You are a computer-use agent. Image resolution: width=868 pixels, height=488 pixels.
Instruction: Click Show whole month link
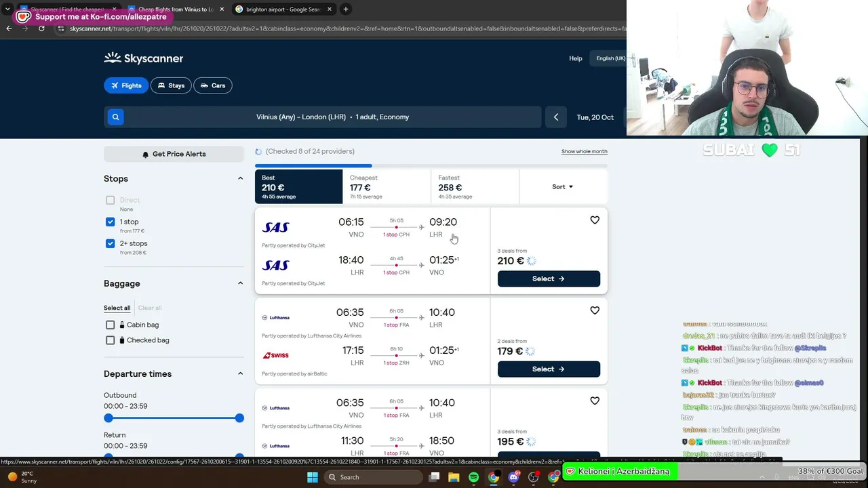[585, 152]
